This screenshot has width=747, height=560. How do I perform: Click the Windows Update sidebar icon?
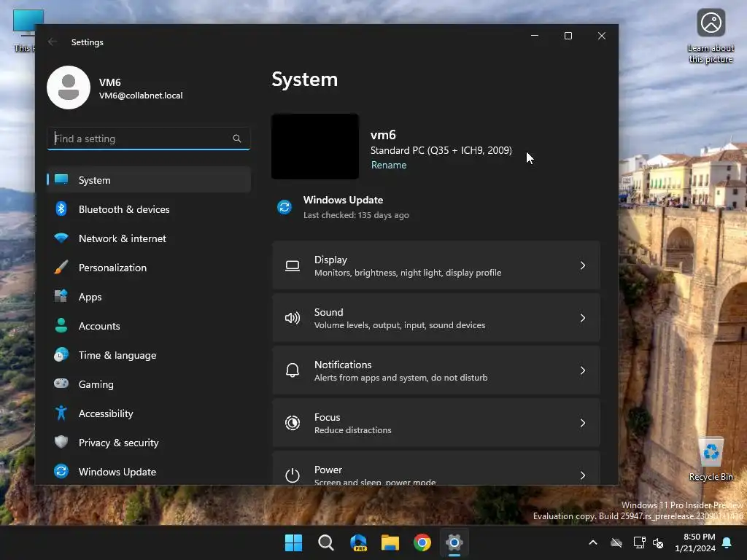[61, 471]
